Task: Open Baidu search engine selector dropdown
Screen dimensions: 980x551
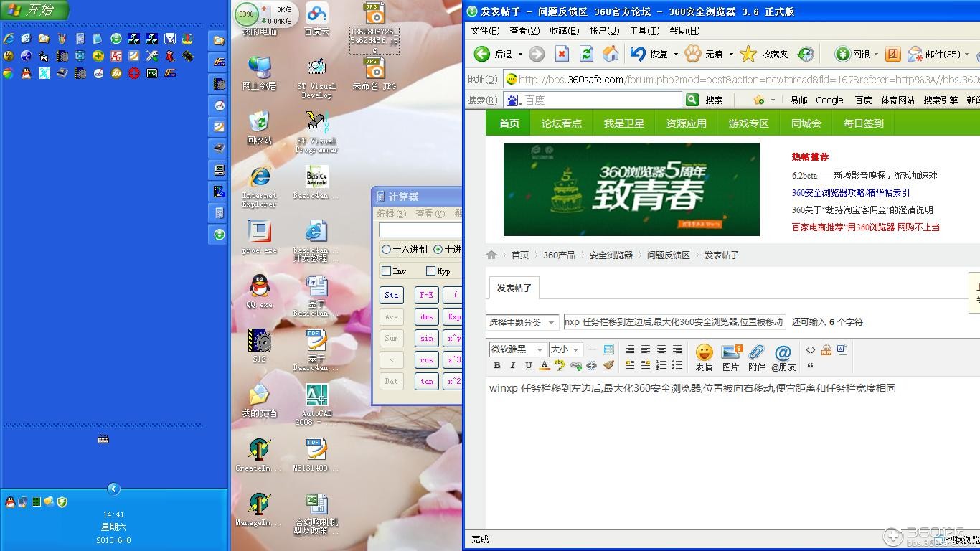Action: point(513,100)
